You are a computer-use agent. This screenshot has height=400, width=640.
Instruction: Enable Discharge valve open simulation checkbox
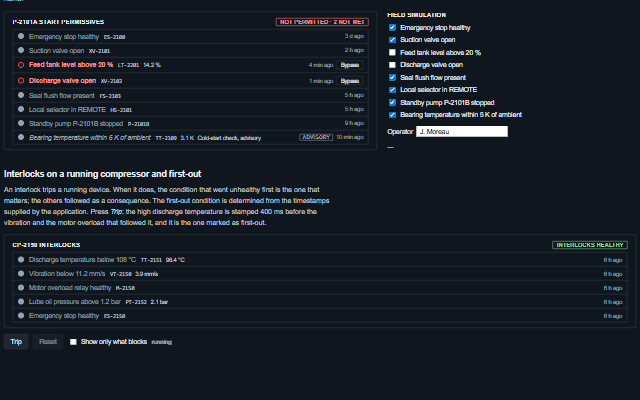pos(392,65)
